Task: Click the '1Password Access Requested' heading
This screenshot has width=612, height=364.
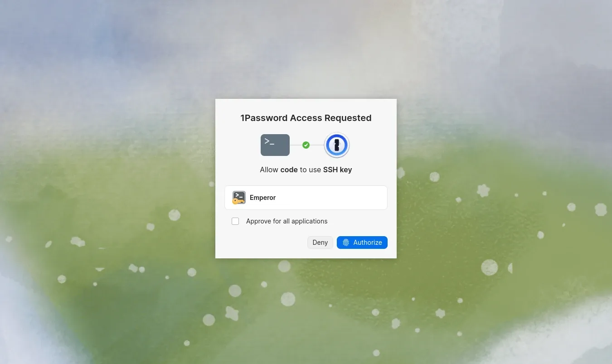Action: click(306, 118)
